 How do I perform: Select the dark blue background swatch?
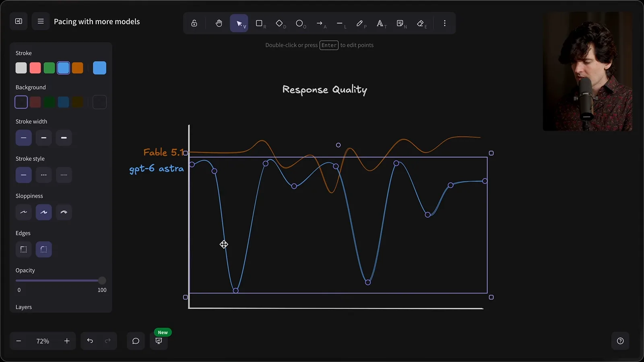63,102
